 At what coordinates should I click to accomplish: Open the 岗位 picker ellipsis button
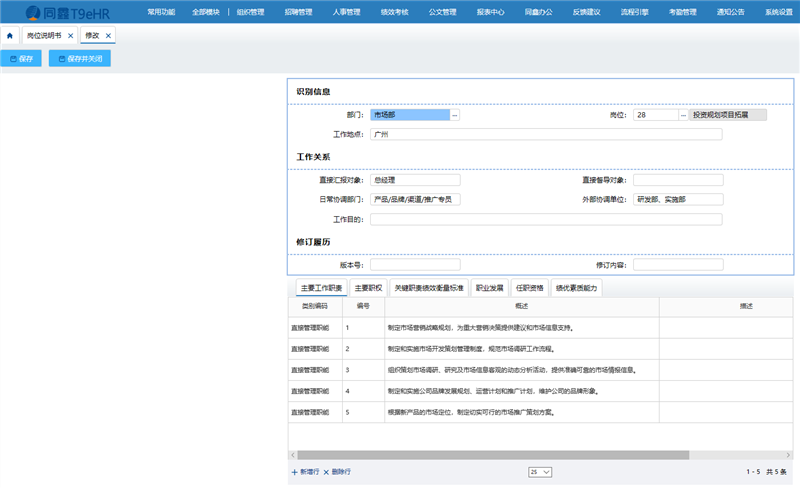[684, 115]
